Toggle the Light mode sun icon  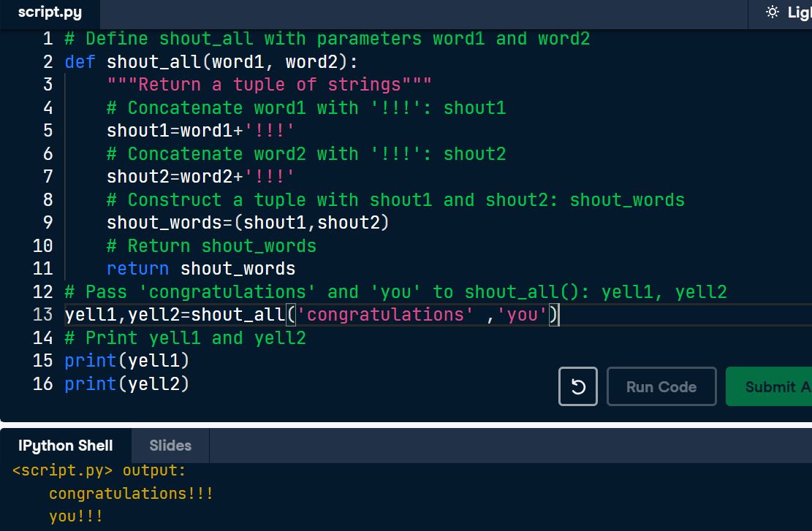coord(772,12)
